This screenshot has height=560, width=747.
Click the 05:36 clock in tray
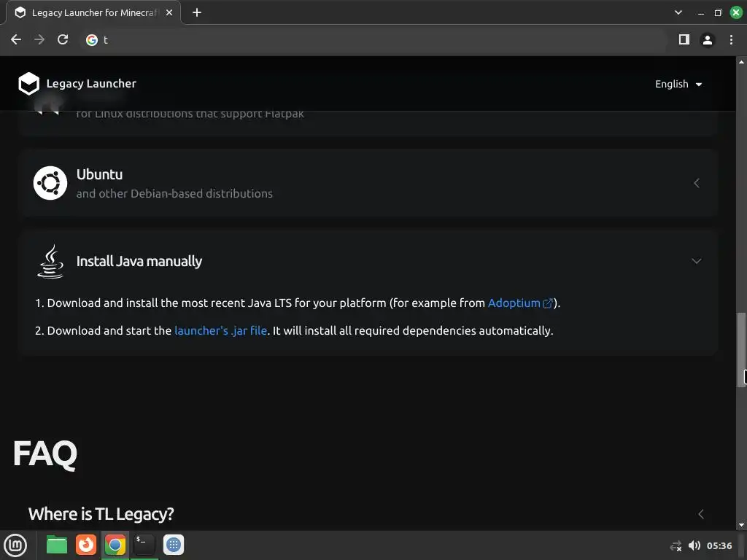click(719, 545)
